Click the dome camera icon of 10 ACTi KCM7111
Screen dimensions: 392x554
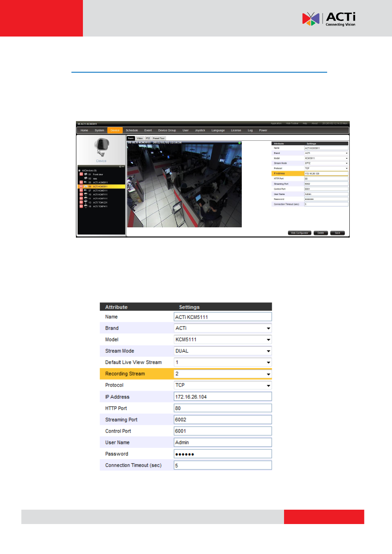(x=85, y=195)
